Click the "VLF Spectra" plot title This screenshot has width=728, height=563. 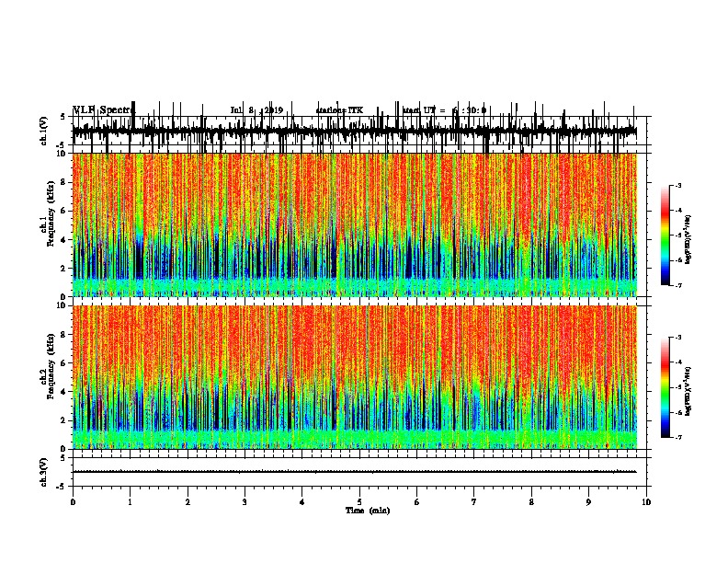(x=104, y=110)
